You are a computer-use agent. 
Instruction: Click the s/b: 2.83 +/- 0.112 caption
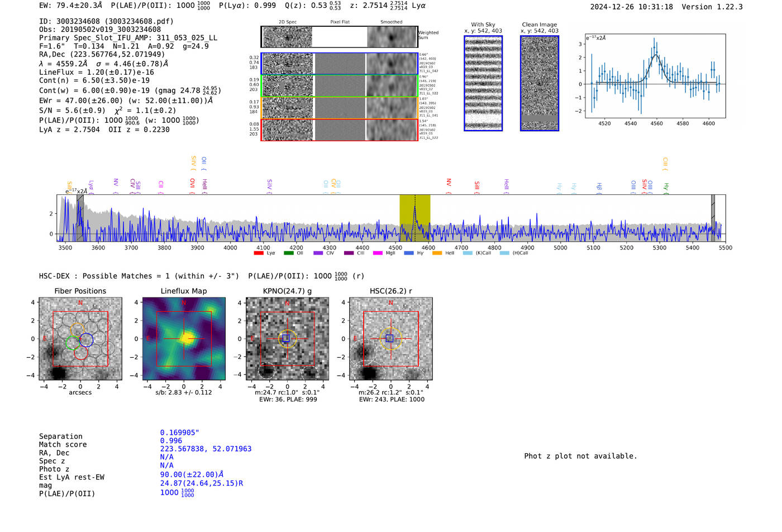(x=184, y=392)
